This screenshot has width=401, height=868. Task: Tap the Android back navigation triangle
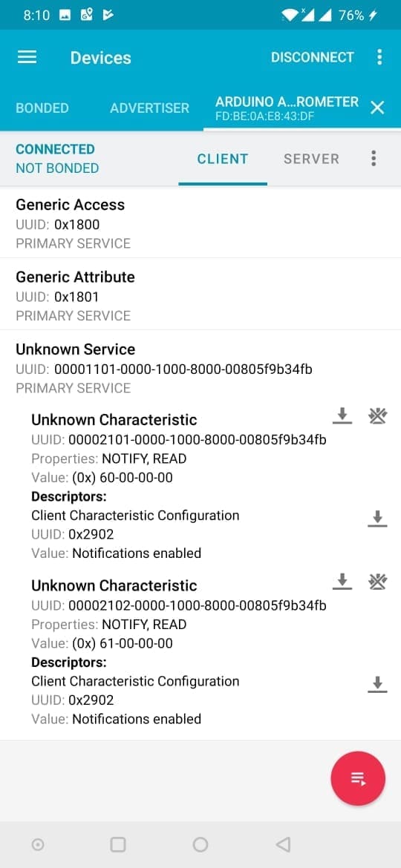point(282,844)
